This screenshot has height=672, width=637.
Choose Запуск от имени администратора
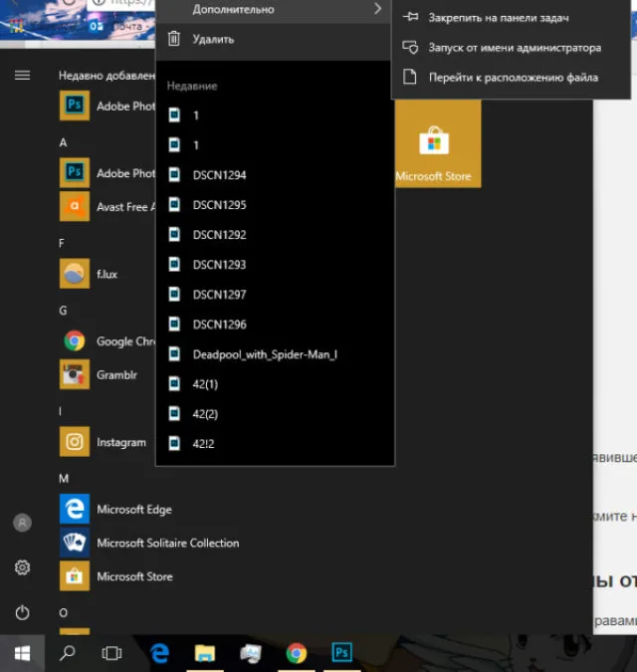511,48
